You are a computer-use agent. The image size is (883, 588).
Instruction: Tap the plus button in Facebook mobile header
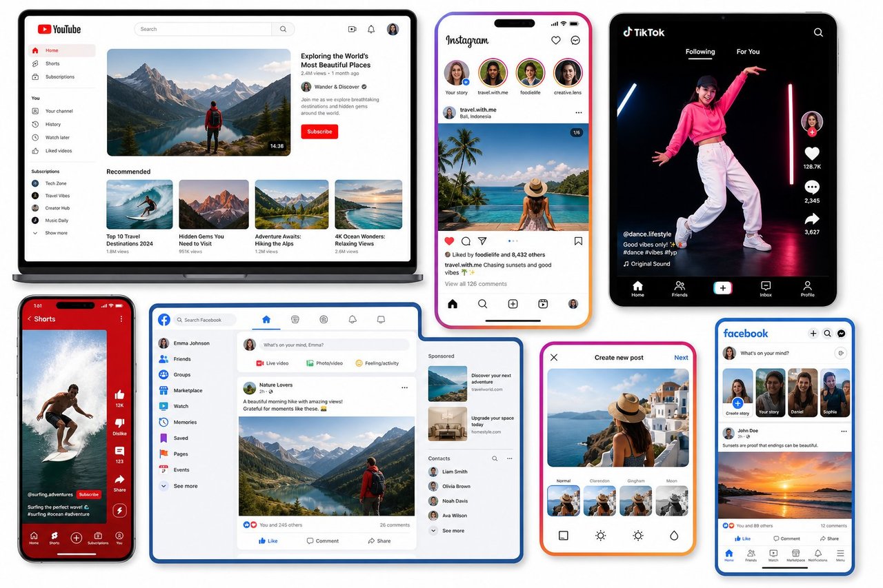813,334
